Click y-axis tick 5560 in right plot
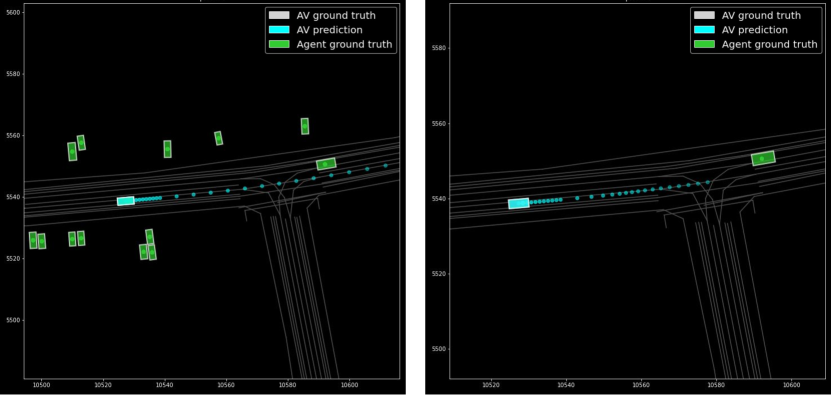This screenshot has height=406, width=831. click(438, 123)
